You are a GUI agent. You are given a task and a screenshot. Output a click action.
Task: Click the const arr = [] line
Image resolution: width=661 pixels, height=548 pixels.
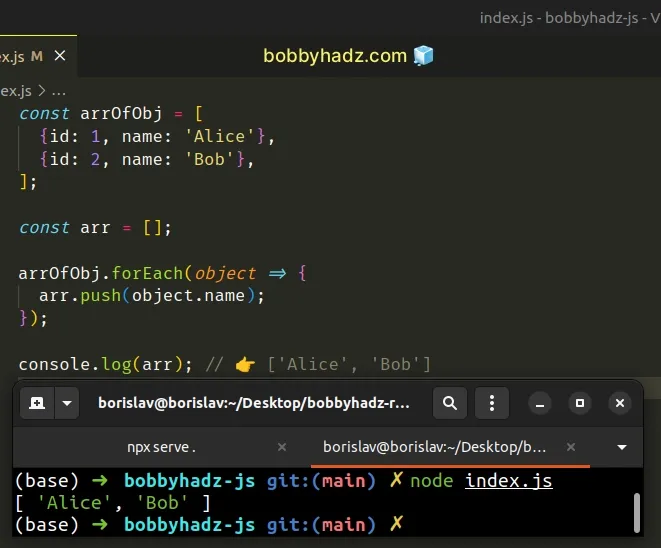tap(95, 228)
